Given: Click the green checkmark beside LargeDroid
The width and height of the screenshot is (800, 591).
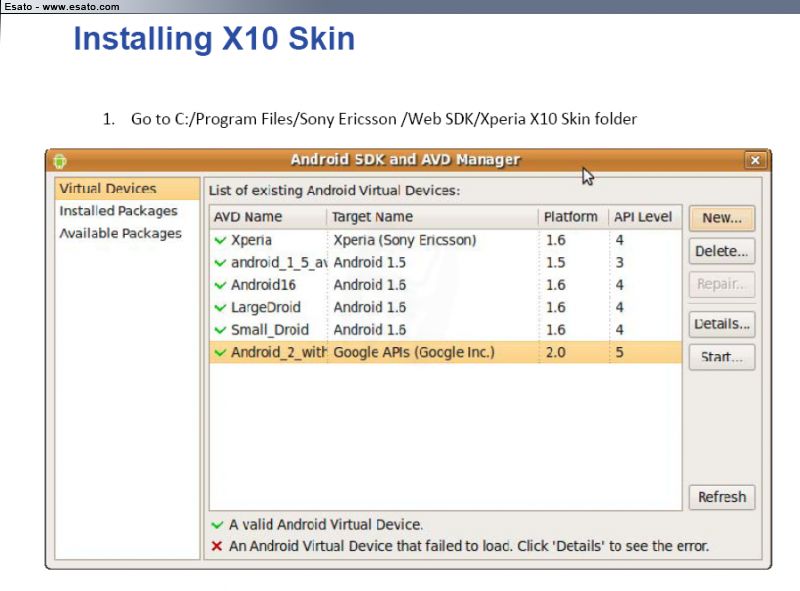Looking at the screenshot, I should (220, 308).
